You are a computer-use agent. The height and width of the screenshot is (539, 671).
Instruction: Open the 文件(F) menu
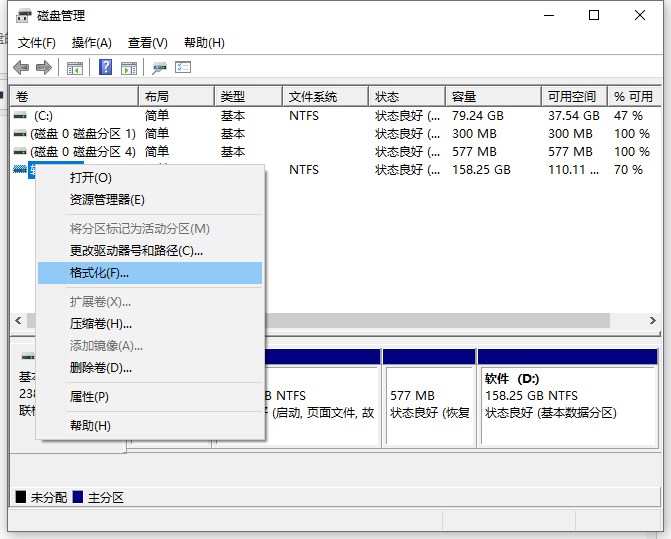37,43
